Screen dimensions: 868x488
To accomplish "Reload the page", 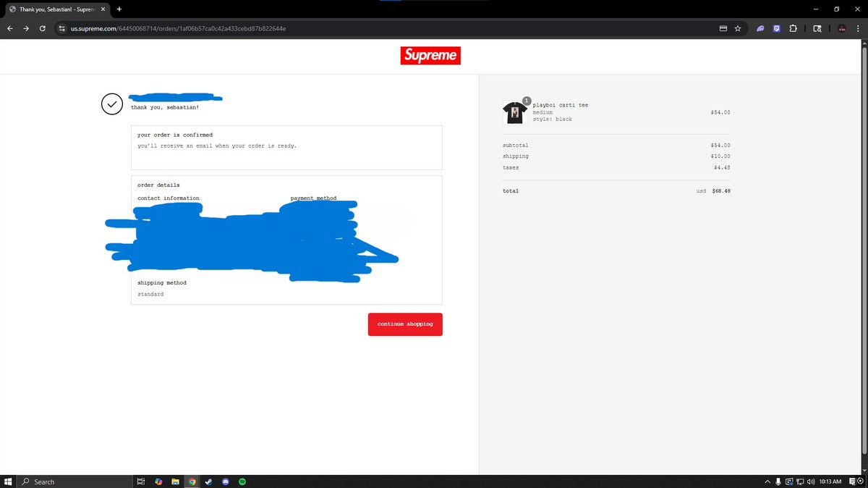I will [43, 28].
